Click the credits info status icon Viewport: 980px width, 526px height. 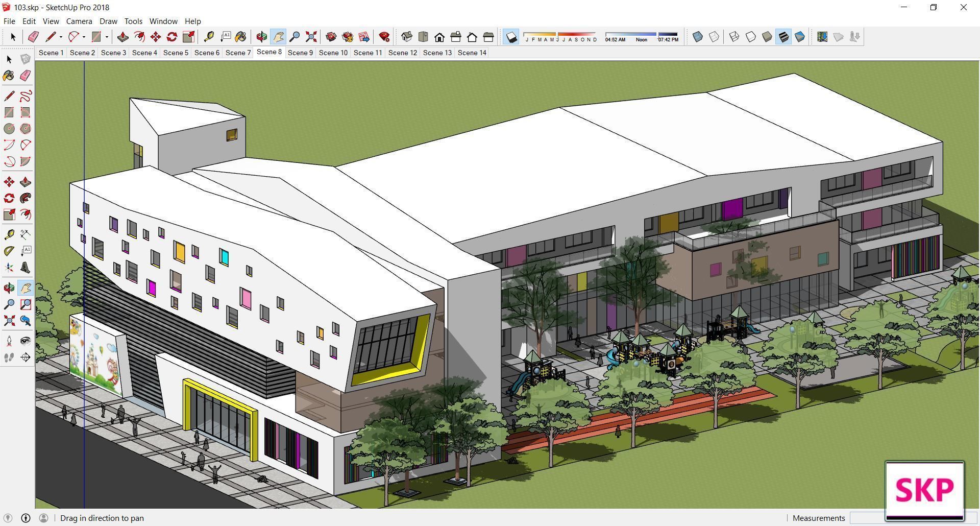[26, 518]
